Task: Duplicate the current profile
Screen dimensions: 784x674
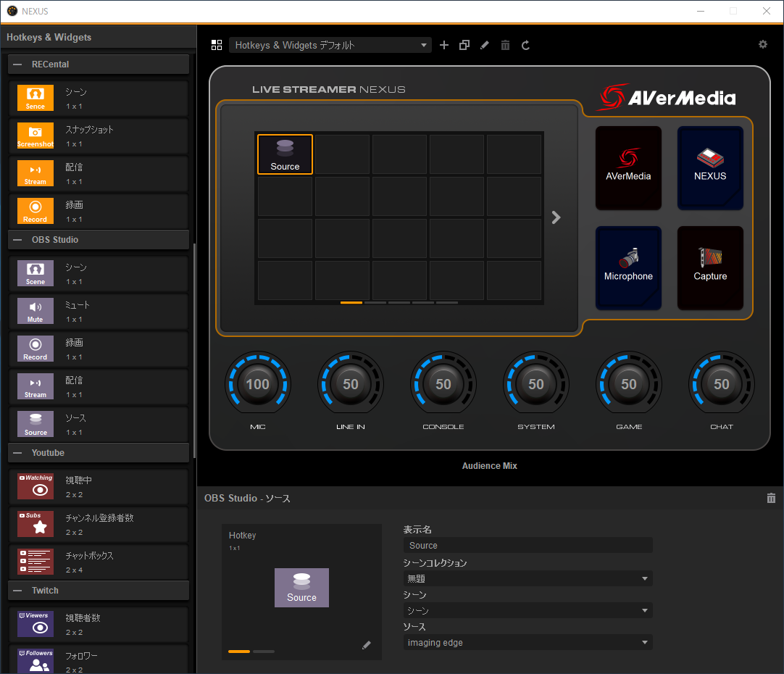Action: tap(464, 45)
